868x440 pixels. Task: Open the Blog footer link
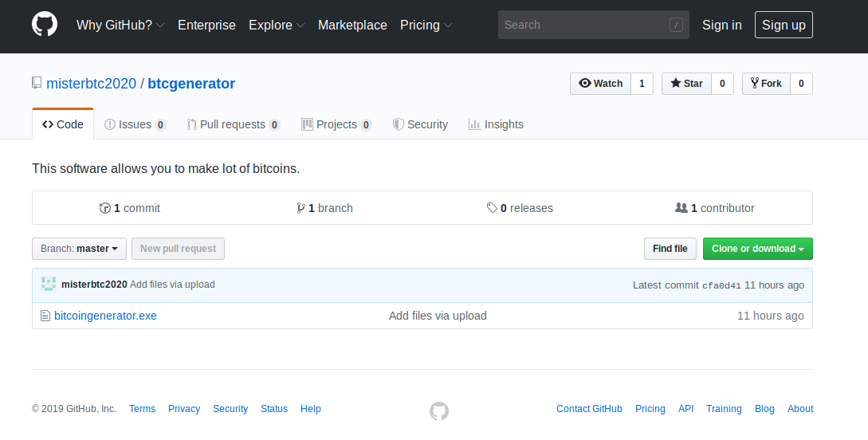(764, 408)
